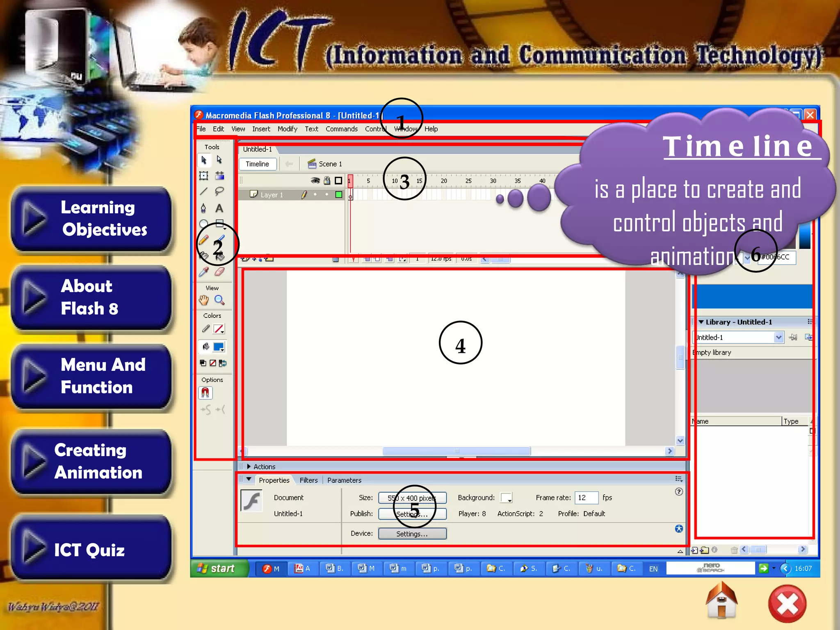Activate the Hand tool

pos(204,300)
